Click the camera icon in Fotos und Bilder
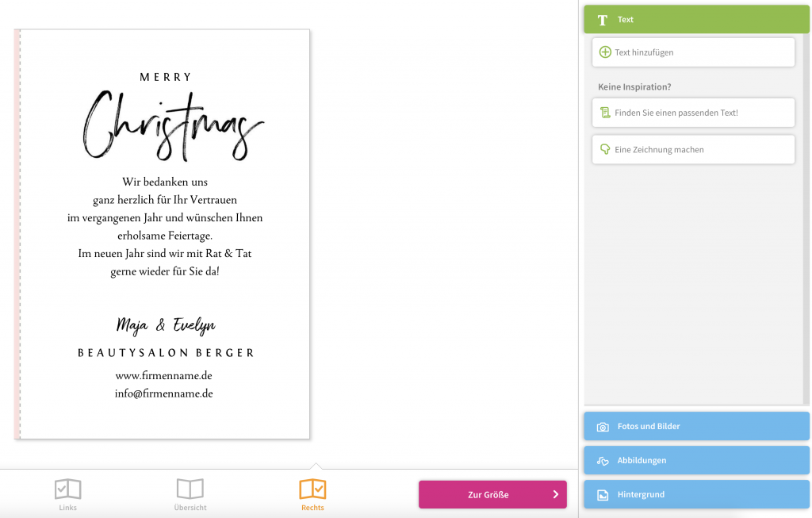 pyautogui.click(x=603, y=427)
